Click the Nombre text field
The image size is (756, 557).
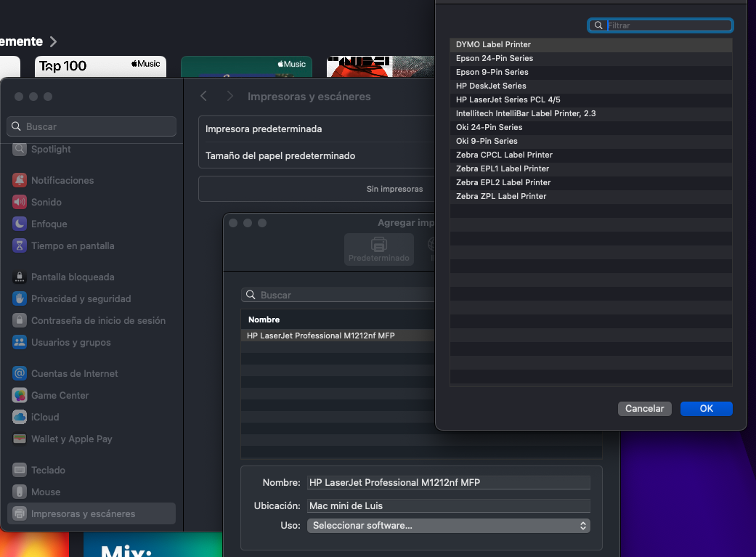[x=448, y=483]
